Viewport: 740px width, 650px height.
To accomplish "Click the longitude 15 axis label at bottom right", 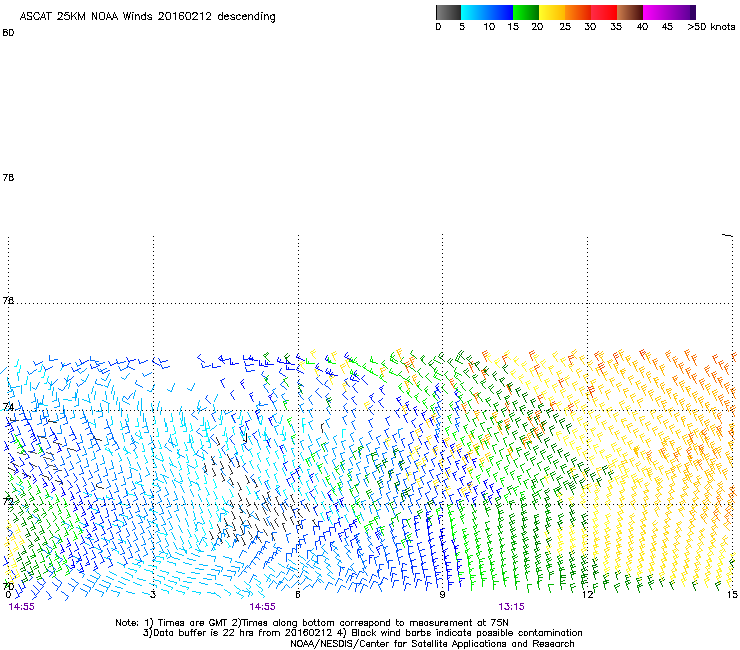I will click(732, 594).
